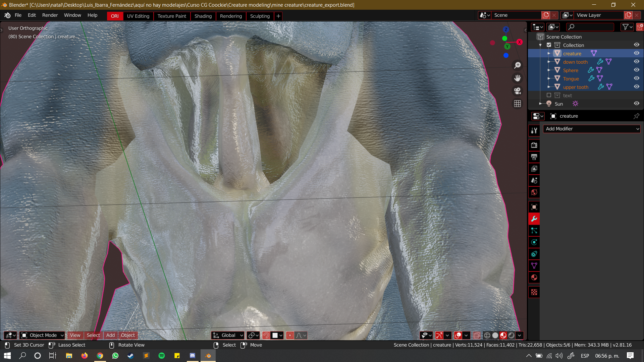
Task: Switch to rendered viewport shading
Action: click(512, 335)
